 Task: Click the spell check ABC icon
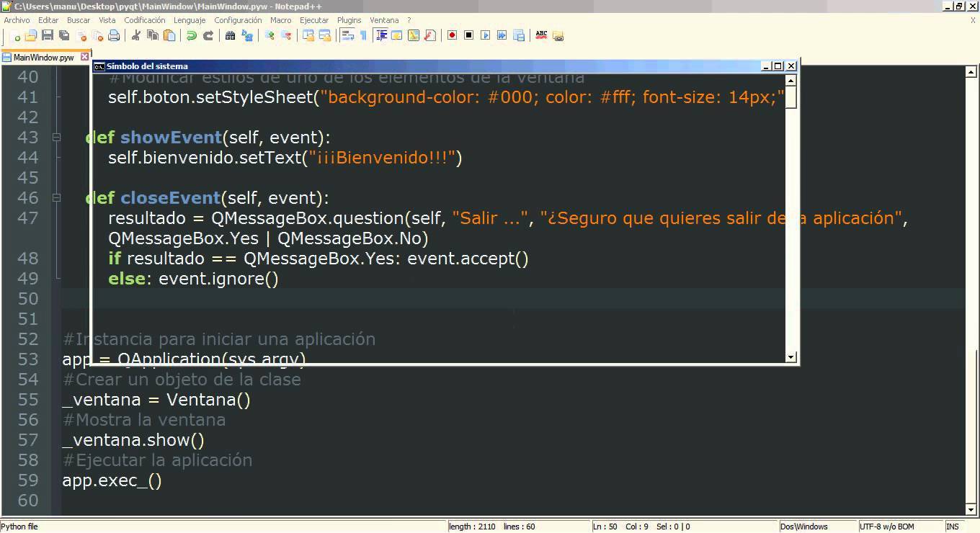pos(541,35)
